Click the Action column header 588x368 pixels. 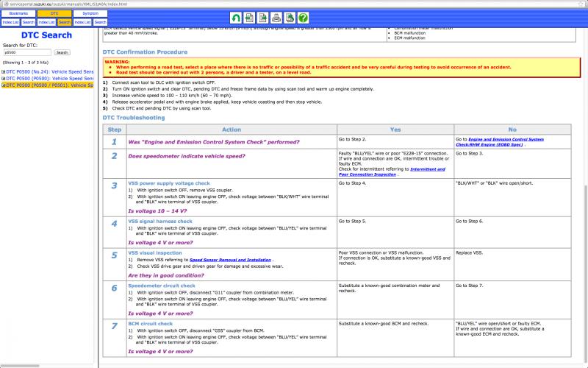tap(232, 130)
